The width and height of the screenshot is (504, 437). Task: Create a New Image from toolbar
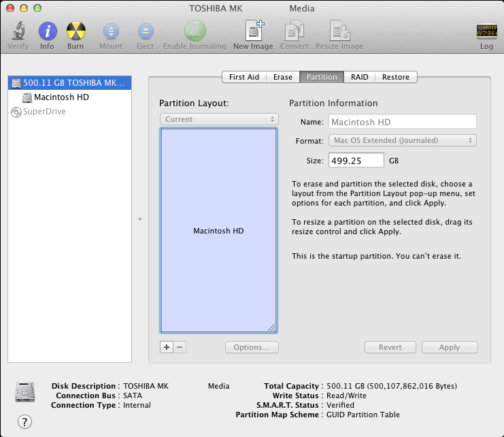(254, 30)
